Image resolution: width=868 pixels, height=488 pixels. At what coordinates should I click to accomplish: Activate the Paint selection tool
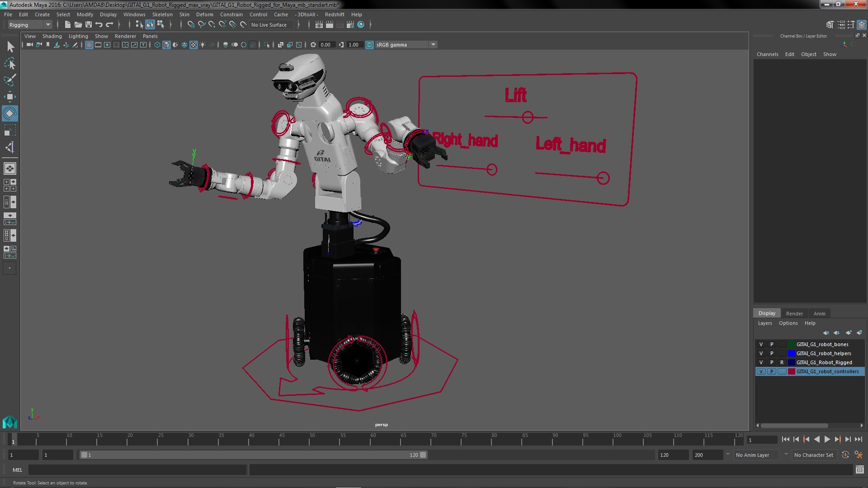point(10,80)
